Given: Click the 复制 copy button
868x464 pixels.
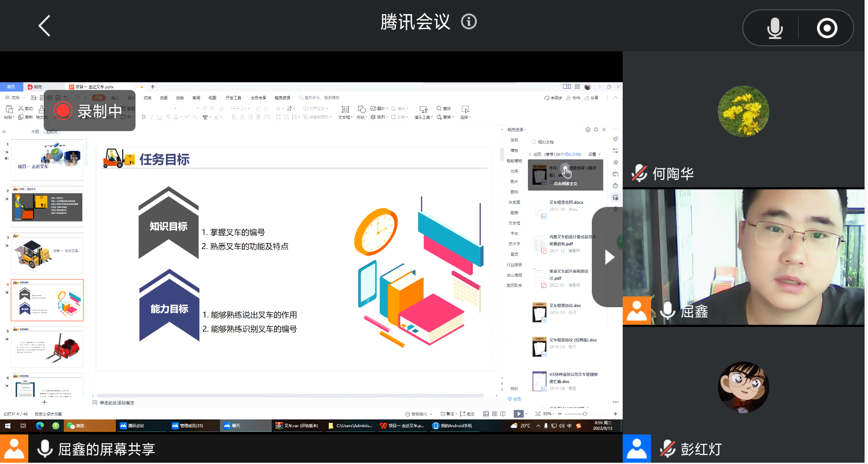Looking at the screenshot, I should [x=26, y=117].
